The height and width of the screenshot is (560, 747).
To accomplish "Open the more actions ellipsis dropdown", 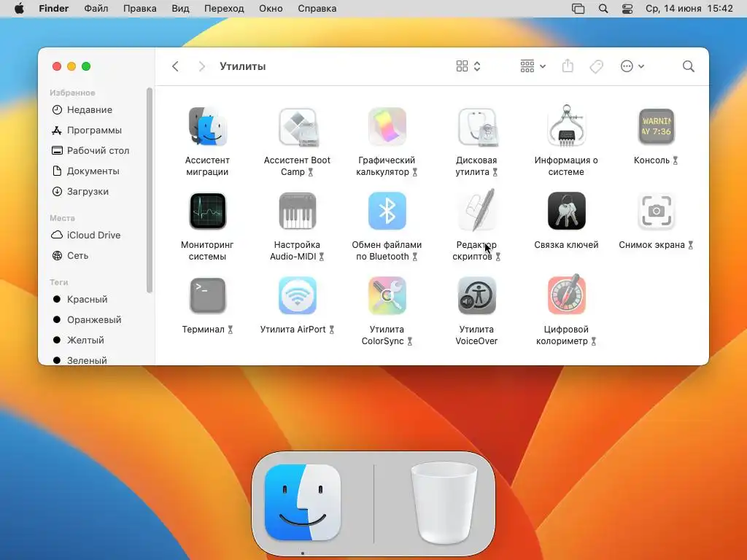I will [x=632, y=66].
